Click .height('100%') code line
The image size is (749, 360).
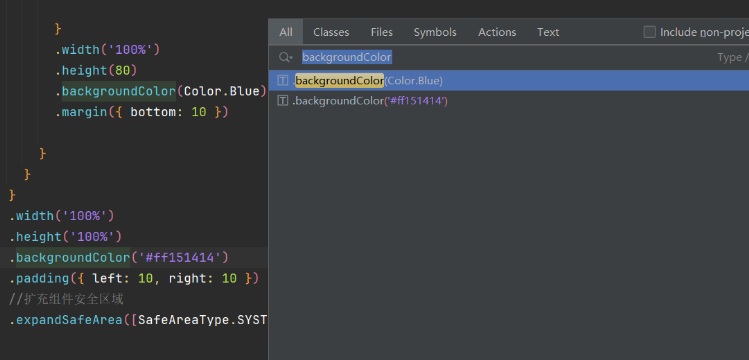(x=65, y=237)
